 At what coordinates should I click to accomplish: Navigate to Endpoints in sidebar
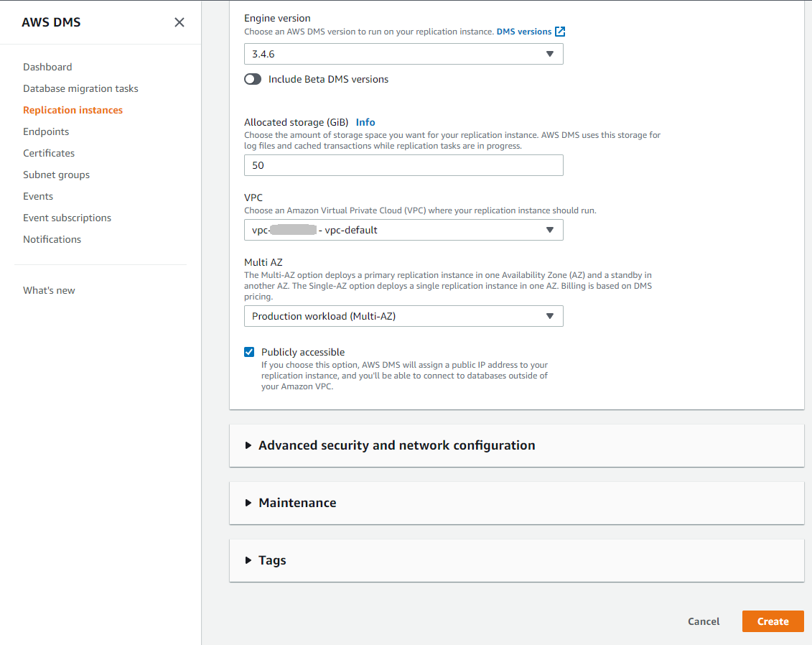pyautogui.click(x=46, y=131)
